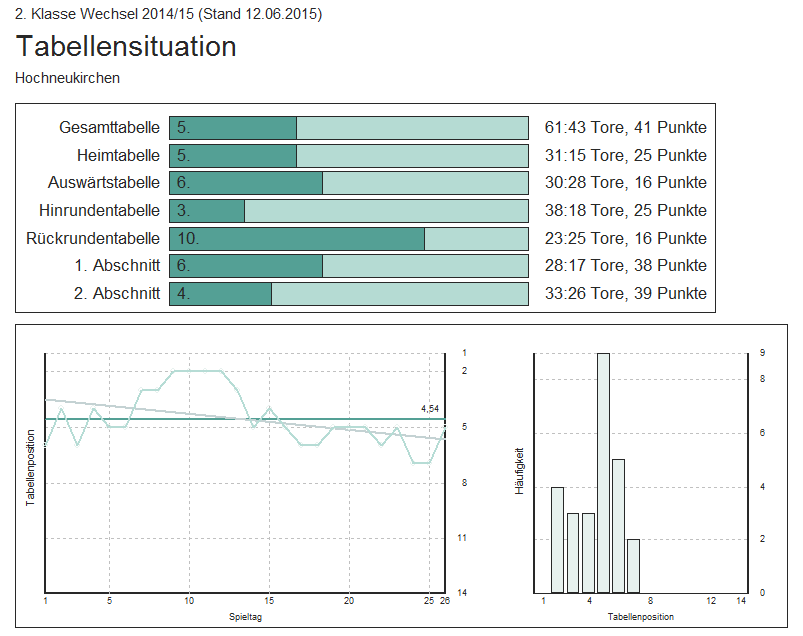This screenshot has width=803, height=636.
Task: Click the histogram bar for position 2
Action: pos(573,552)
